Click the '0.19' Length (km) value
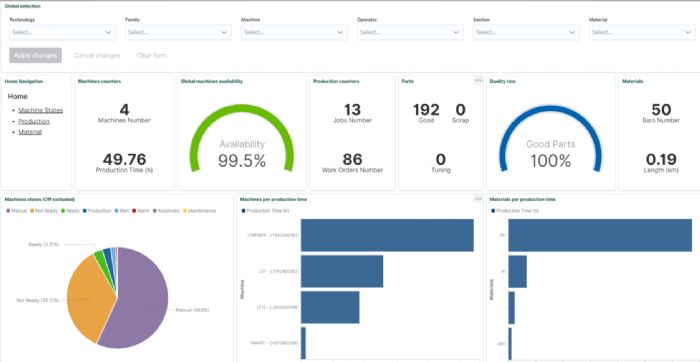This screenshot has width=700, height=362. click(x=661, y=159)
